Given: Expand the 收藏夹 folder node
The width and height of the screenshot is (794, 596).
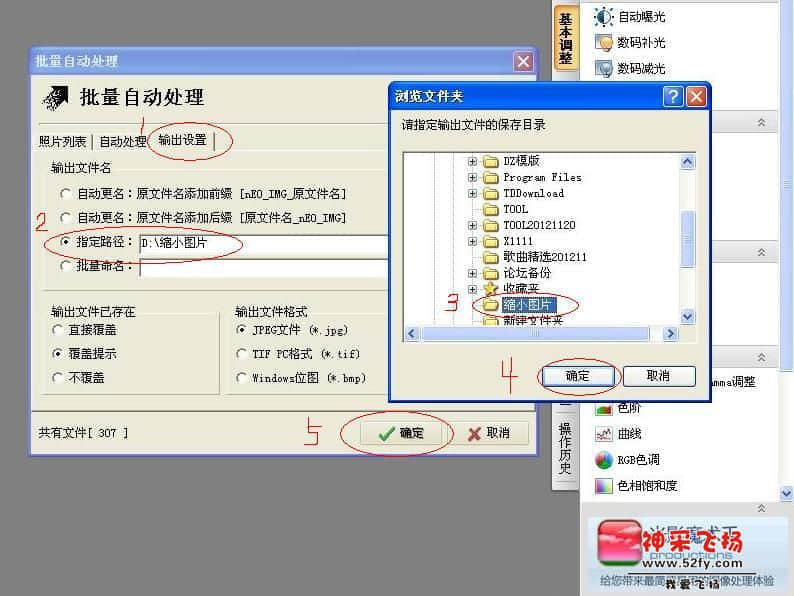Looking at the screenshot, I should coord(472,289).
